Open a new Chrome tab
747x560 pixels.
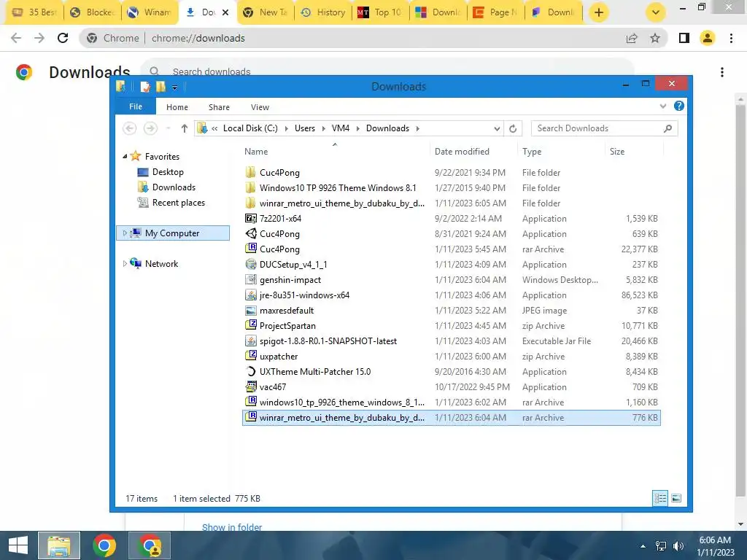coord(599,12)
